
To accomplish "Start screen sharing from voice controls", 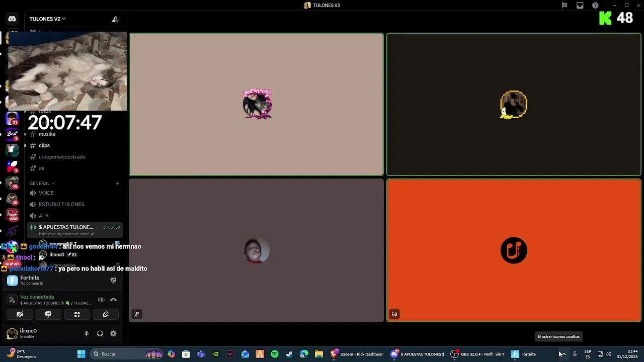I will click(x=48, y=314).
